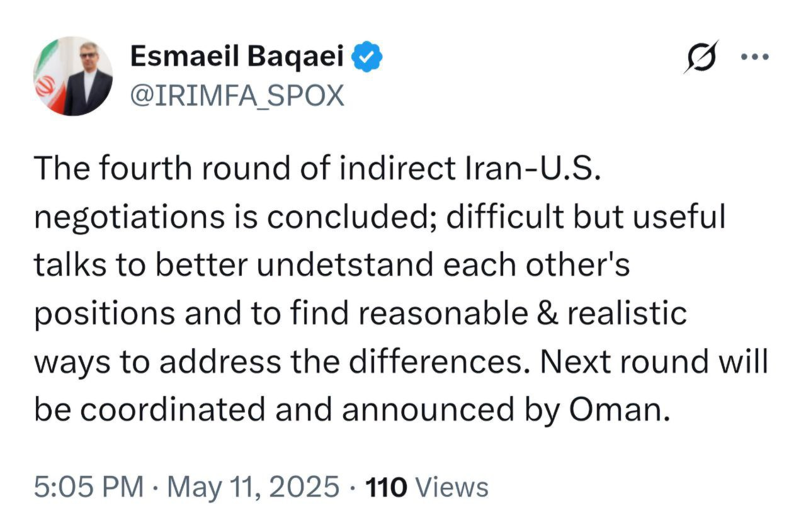Click the 110 view count number

385,487
